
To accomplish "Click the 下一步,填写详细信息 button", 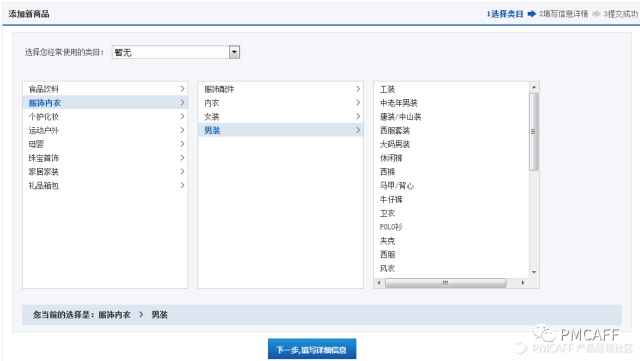I will [x=312, y=349].
